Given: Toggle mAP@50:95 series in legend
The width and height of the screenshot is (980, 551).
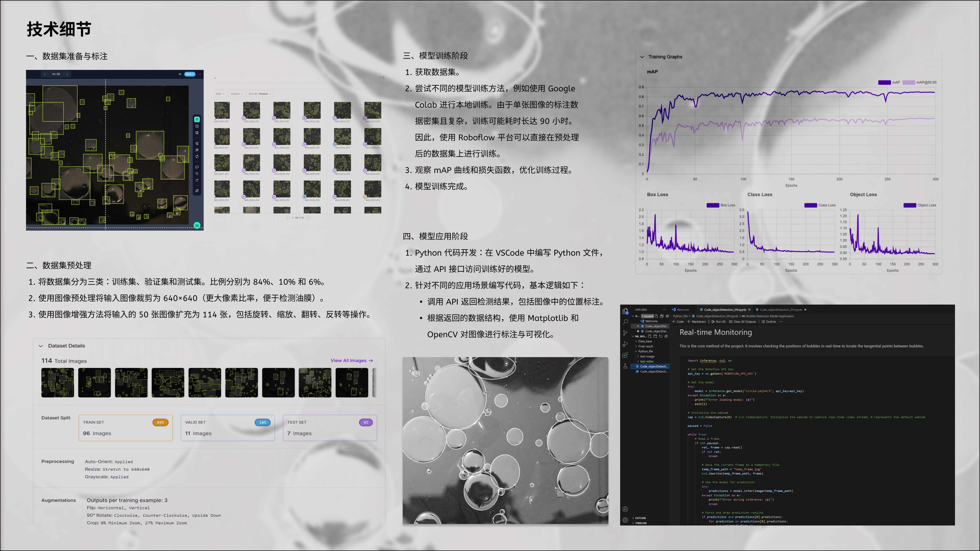Looking at the screenshot, I should pyautogui.click(x=909, y=82).
